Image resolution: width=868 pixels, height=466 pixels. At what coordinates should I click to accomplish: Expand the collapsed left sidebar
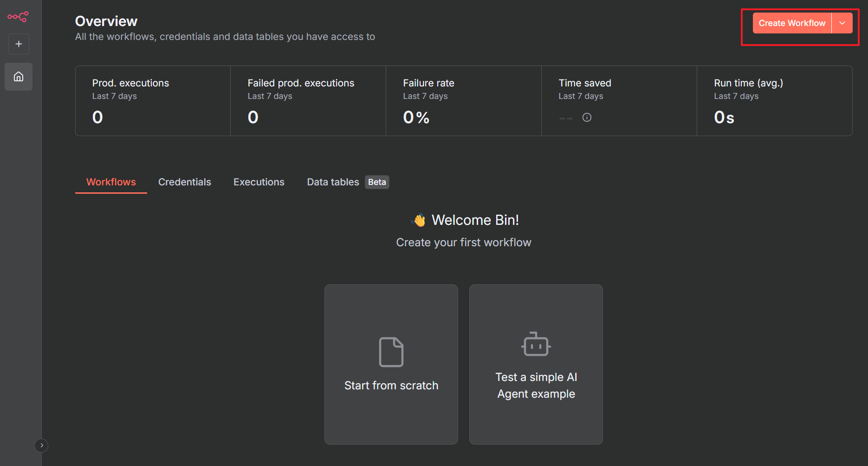point(41,446)
